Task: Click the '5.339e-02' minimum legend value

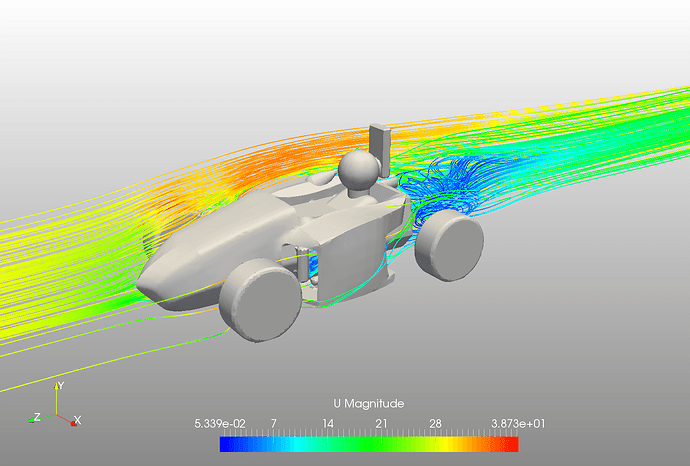Action: click(220, 424)
